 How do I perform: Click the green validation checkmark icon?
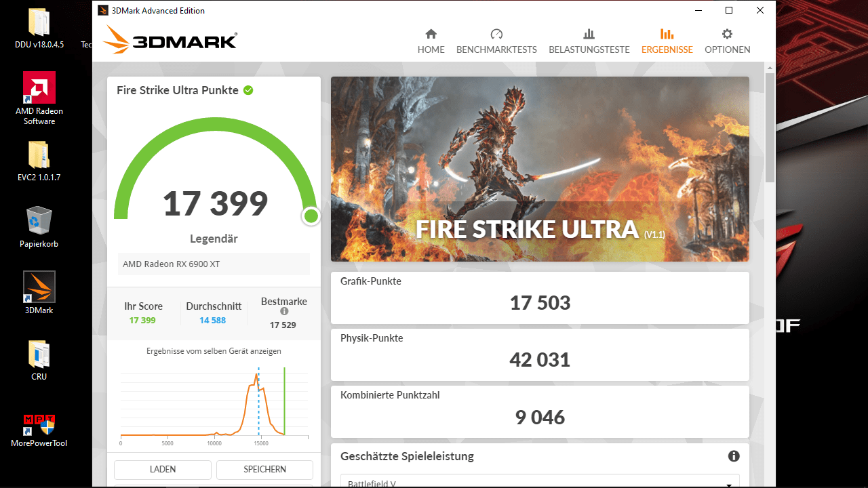[248, 90]
